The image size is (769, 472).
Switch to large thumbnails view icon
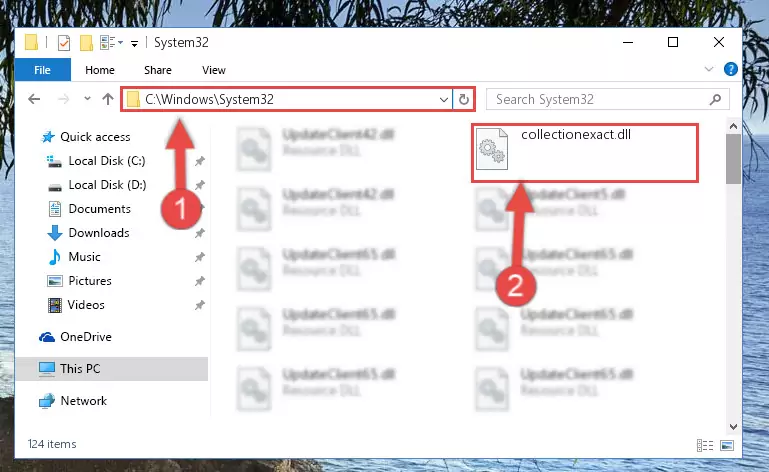pyautogui.click(x=727, y=445)
